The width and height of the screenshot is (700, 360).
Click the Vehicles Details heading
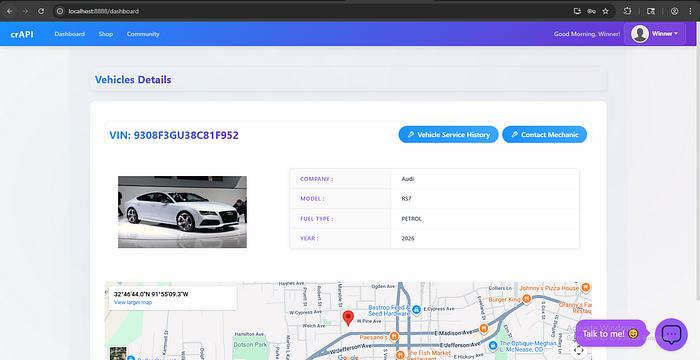(133, 80)
